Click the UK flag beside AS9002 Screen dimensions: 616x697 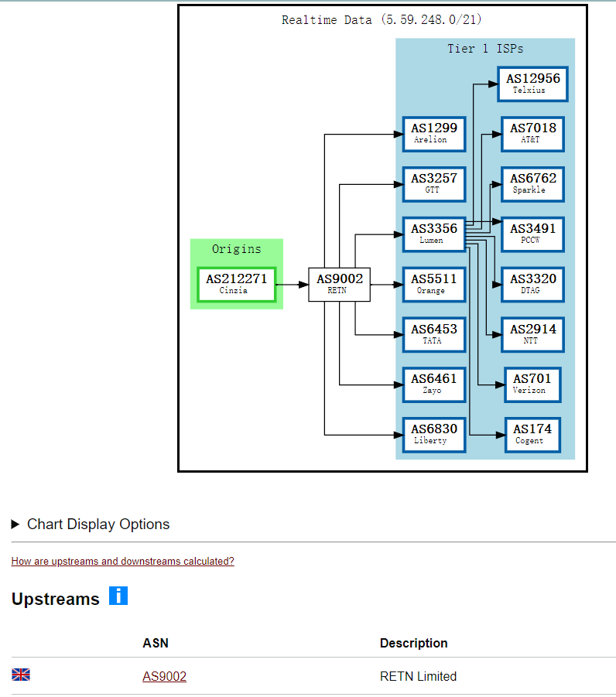coord(20,675)
